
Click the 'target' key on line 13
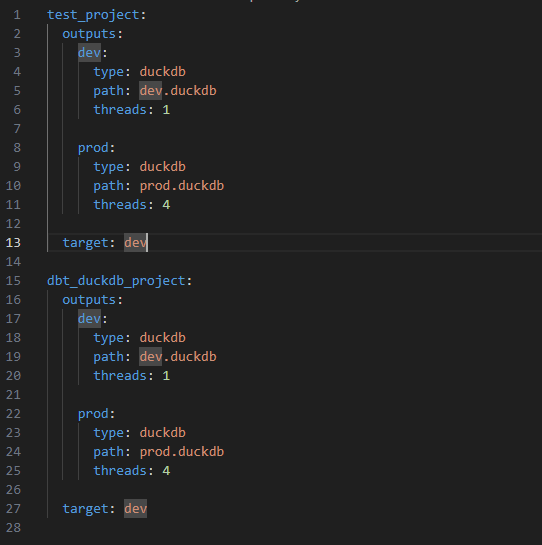pyautogui.click(x=86, y=243)
